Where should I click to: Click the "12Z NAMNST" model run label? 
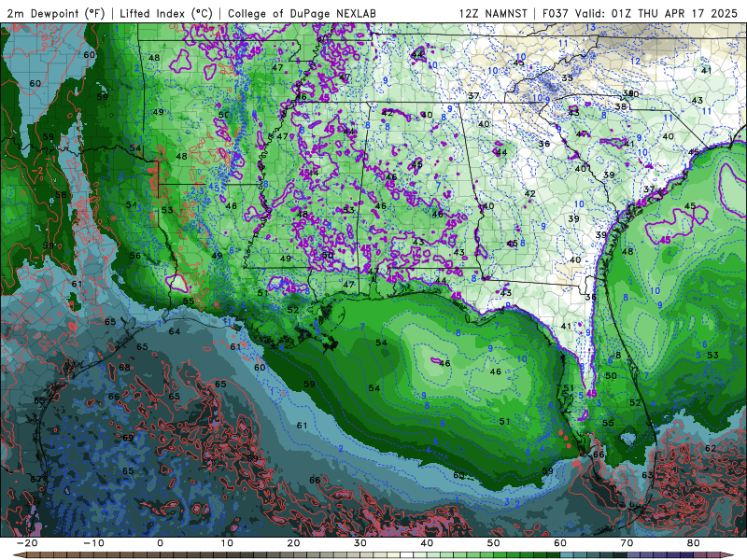click(x=493, y=13)
